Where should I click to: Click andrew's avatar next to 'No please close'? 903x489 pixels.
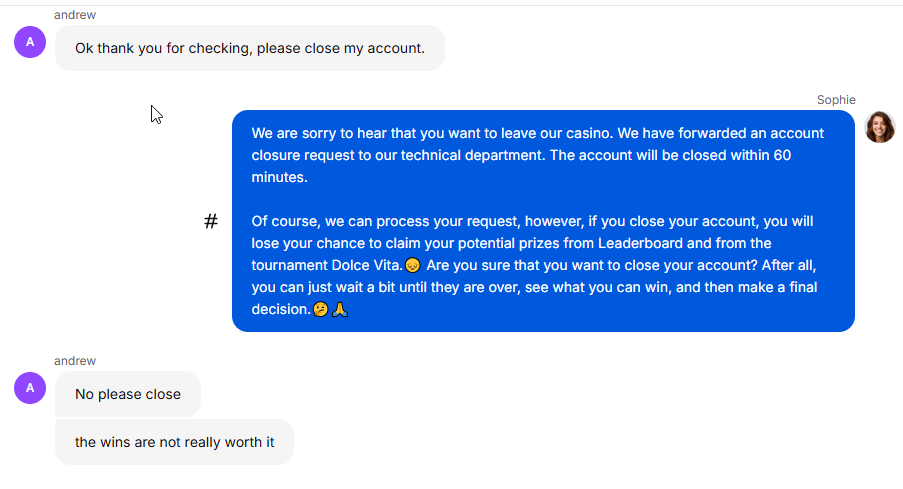30,388
